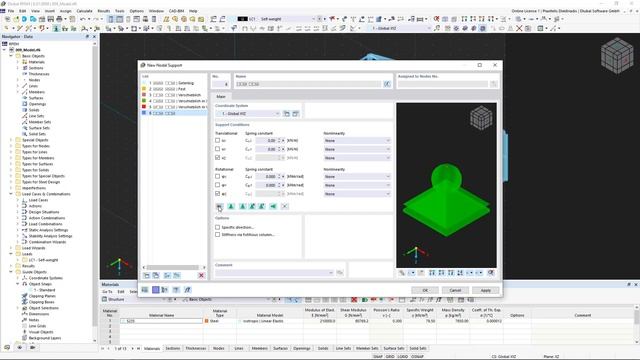The width and height of the screenshot is (640, 360).
Task: Click the red swatch of list item 5
Action: [x=144, y=107]
